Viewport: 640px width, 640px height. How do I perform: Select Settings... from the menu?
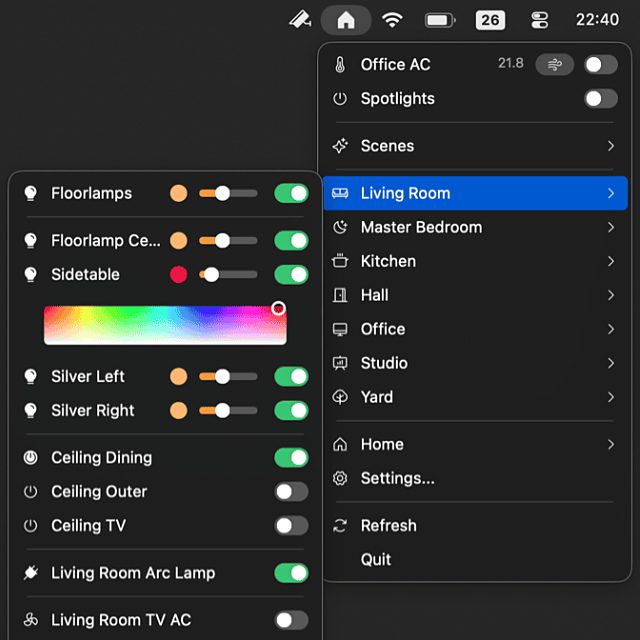click(397, 478)
